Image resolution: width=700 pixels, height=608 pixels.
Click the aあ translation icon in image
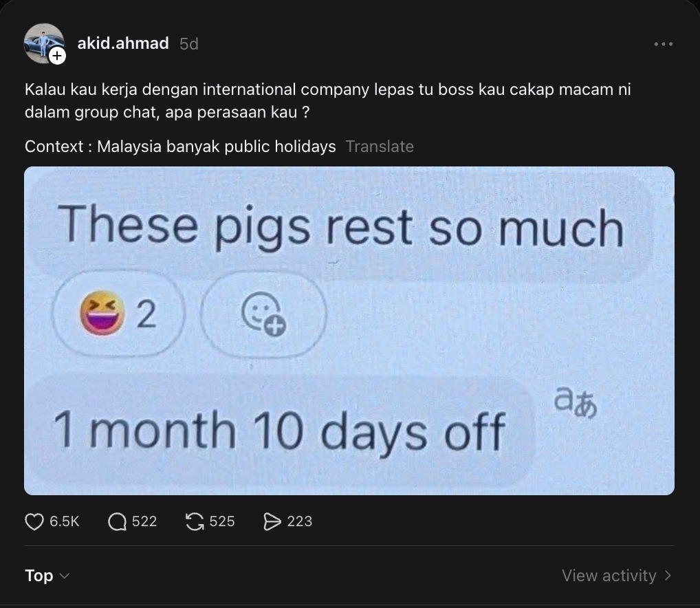click(x=576, y=404)
